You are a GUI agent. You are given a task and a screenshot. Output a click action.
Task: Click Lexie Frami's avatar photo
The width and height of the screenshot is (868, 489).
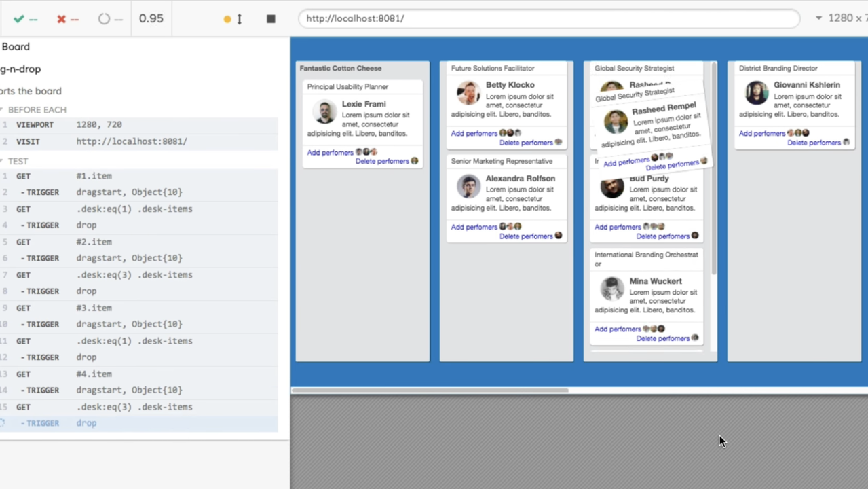[325, 112]
